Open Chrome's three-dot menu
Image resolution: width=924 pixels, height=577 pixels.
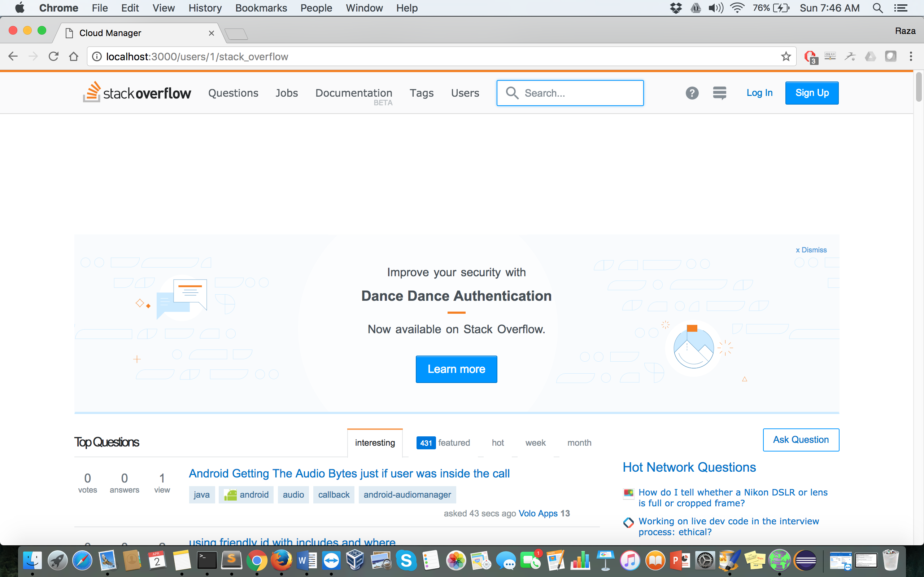click(x=911, y=57)
